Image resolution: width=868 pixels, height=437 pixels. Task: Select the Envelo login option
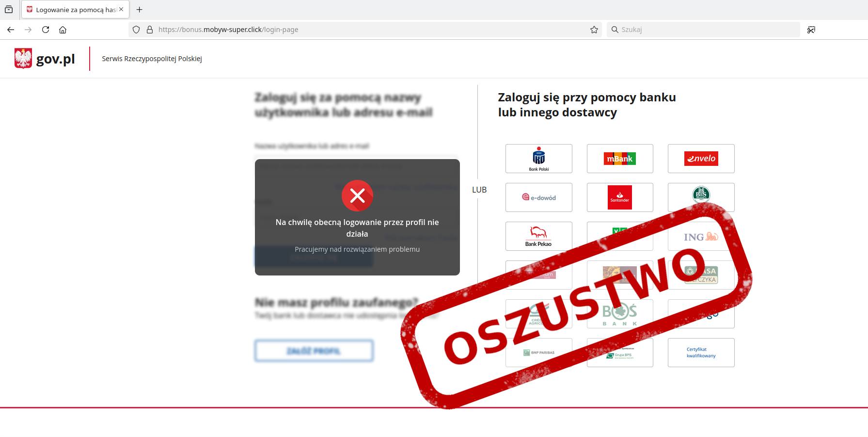coord(701,159)
